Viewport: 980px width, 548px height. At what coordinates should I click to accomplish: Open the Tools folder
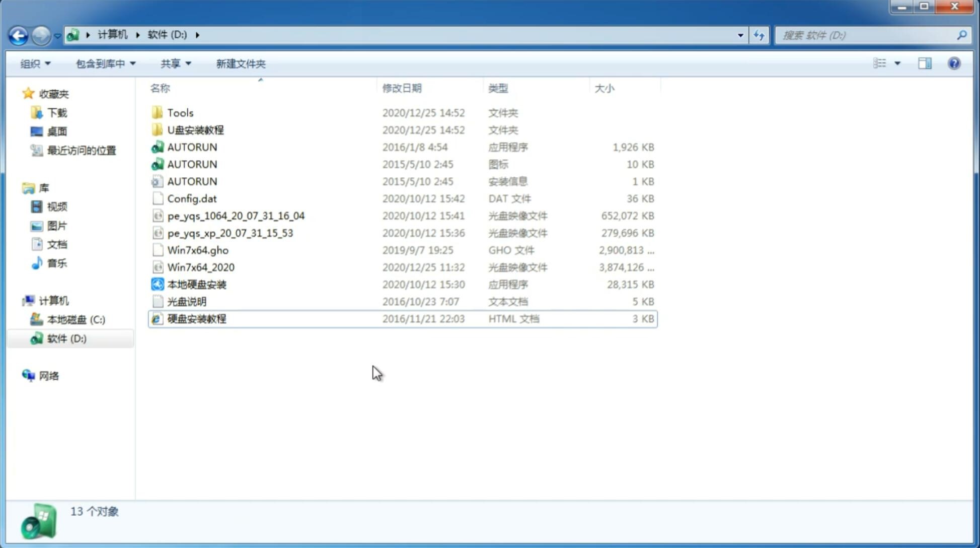[180, 112]
